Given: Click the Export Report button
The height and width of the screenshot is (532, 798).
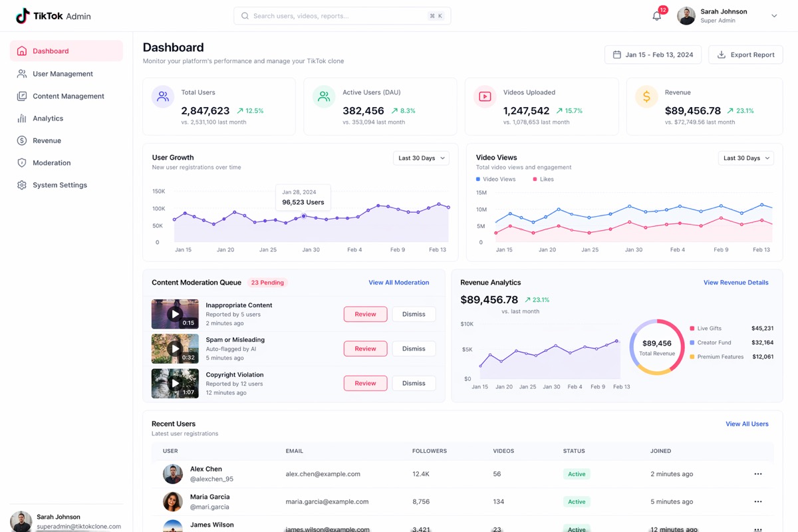Looking at the screenshot, I should [x=745, y=55].
